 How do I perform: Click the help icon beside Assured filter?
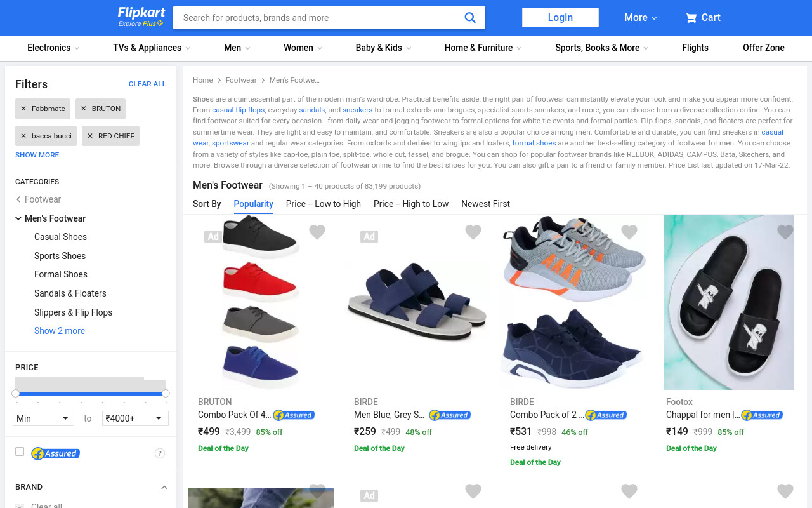(160, 453)
